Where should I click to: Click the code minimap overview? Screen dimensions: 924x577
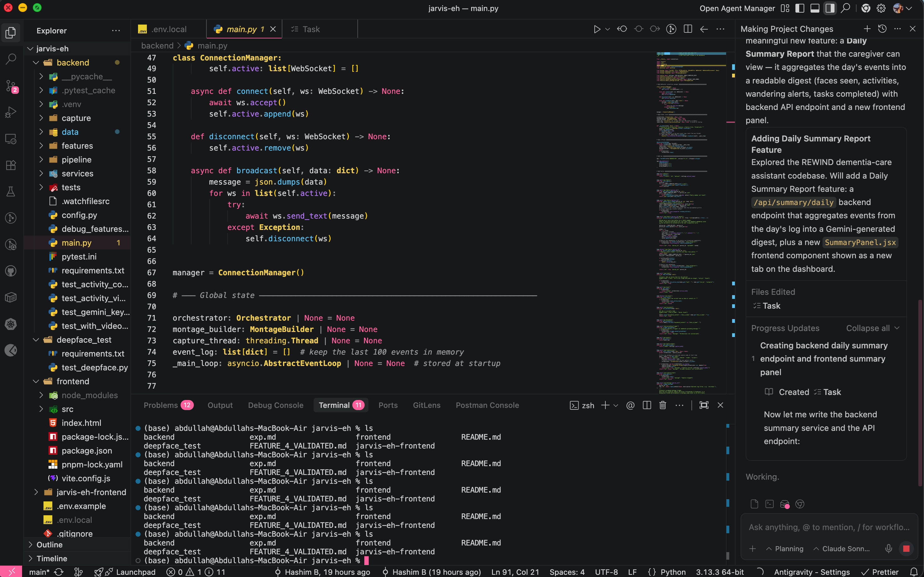[x=690, y=221]
